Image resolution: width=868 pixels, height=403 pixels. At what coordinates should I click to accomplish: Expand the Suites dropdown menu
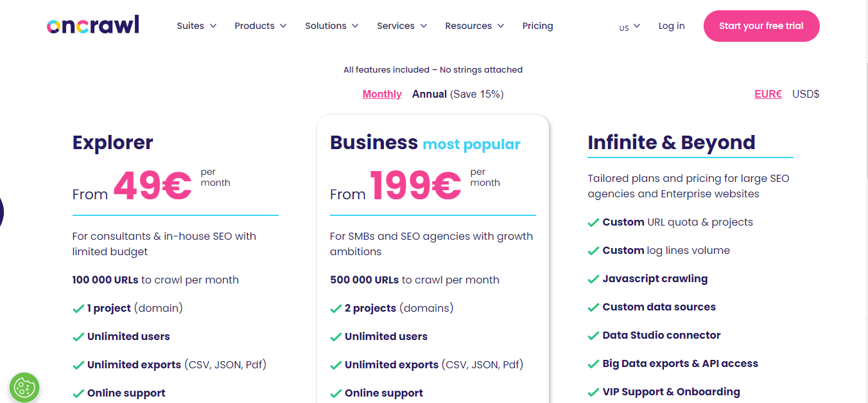point(196,26)
